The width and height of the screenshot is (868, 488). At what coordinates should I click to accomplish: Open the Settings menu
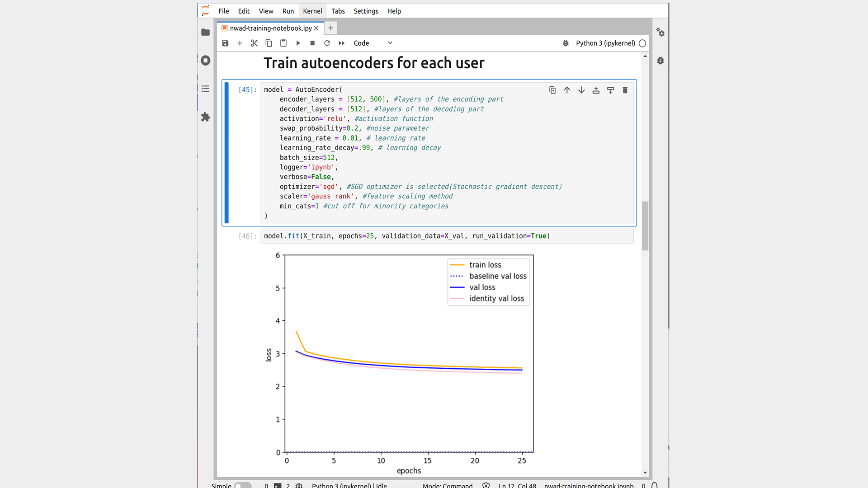pyautogui.click(x=366, y=11)
